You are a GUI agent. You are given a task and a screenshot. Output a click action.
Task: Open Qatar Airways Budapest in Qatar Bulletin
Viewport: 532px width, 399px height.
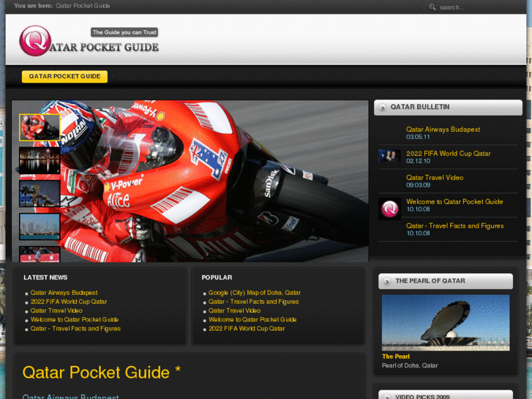tap(443, 130)
